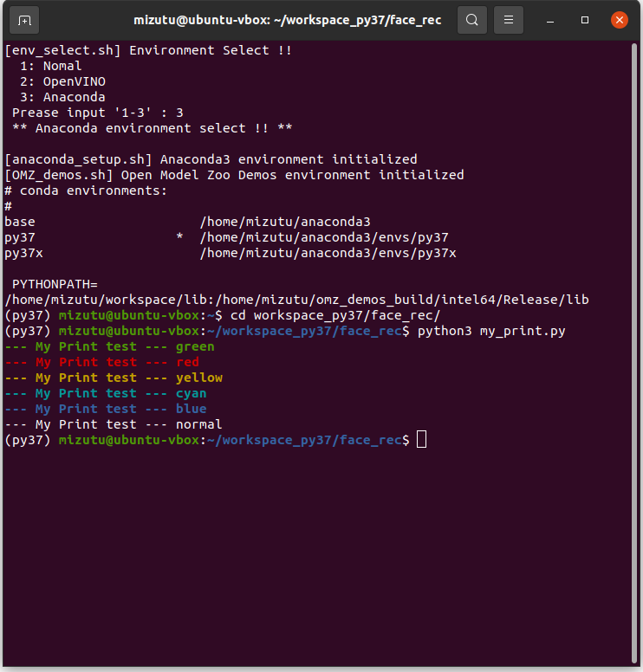The height and width of the screenshot is (672, 643).
Task: Click the asterisk marking active py37 environment
Action: (179, 237)
